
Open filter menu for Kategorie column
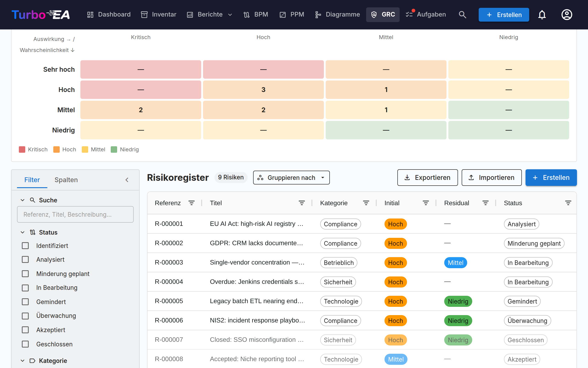[x=366, y=203]
